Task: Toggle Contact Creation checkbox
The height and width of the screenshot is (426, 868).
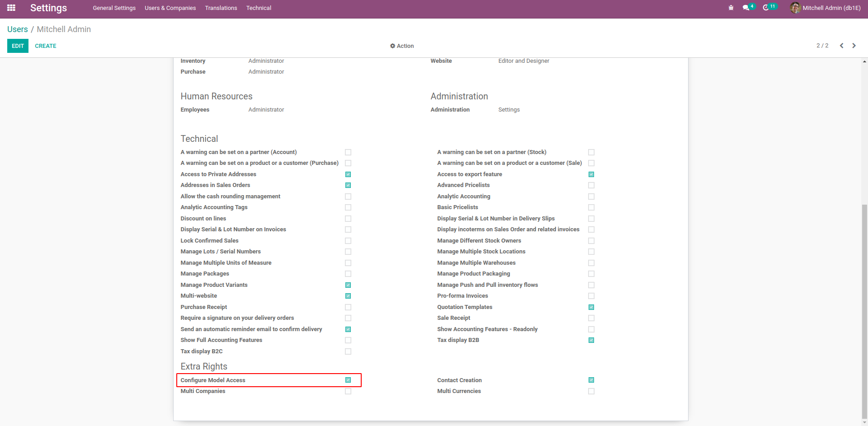Action: click(x=591, y=380)
